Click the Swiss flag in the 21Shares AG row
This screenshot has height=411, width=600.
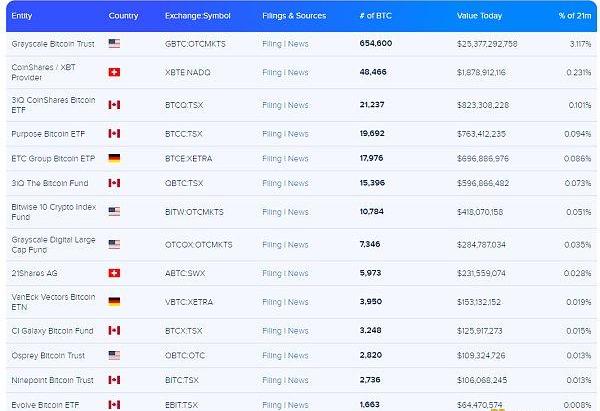pyautogui.click(x=114, y=273)
